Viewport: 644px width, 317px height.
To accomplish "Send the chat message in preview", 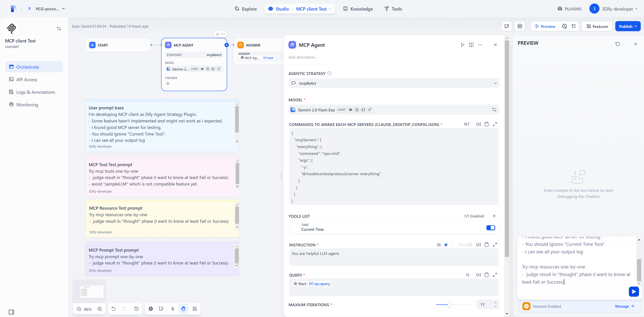I will pyautogui.click(x=633, y=292).
